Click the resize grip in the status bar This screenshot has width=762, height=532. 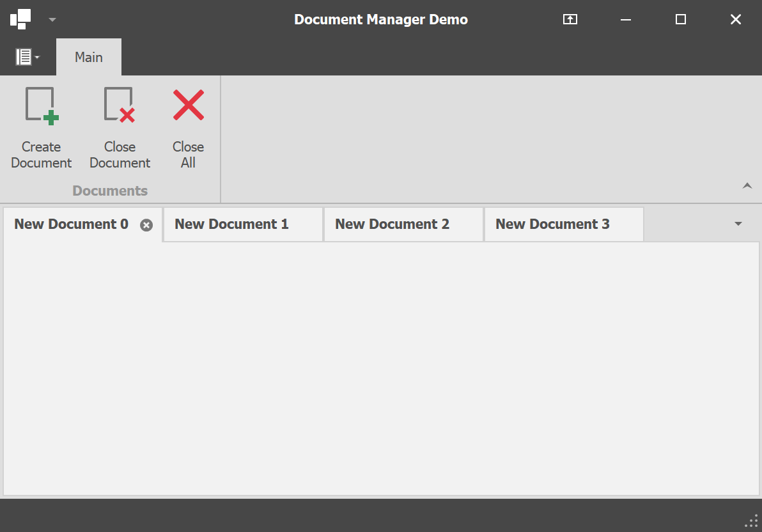coord(751,521)
